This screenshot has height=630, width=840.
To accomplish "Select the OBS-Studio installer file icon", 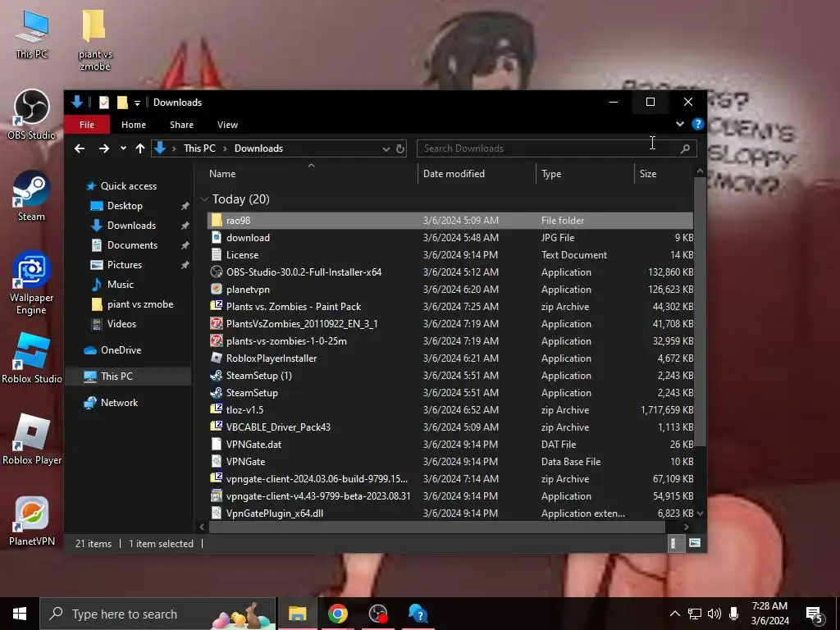I will pos(217,272).
